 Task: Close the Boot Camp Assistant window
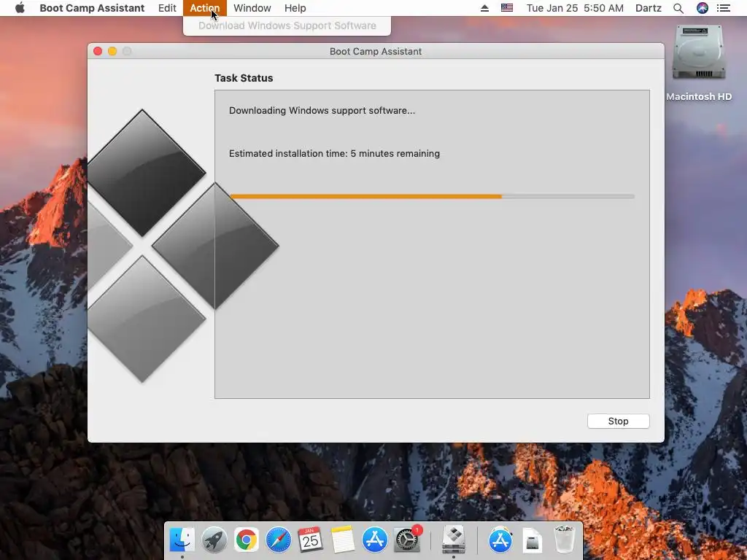click(98, 51)
